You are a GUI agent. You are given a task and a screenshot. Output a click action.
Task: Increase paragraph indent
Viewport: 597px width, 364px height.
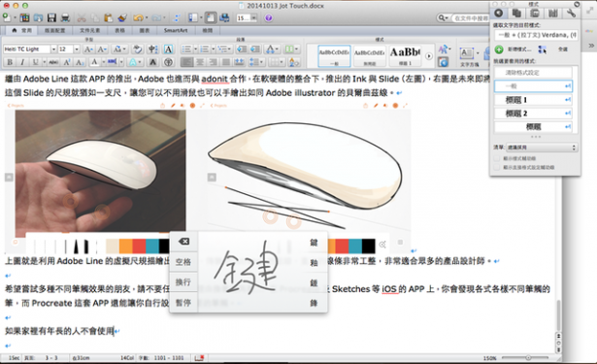click(x=255, y=50)
